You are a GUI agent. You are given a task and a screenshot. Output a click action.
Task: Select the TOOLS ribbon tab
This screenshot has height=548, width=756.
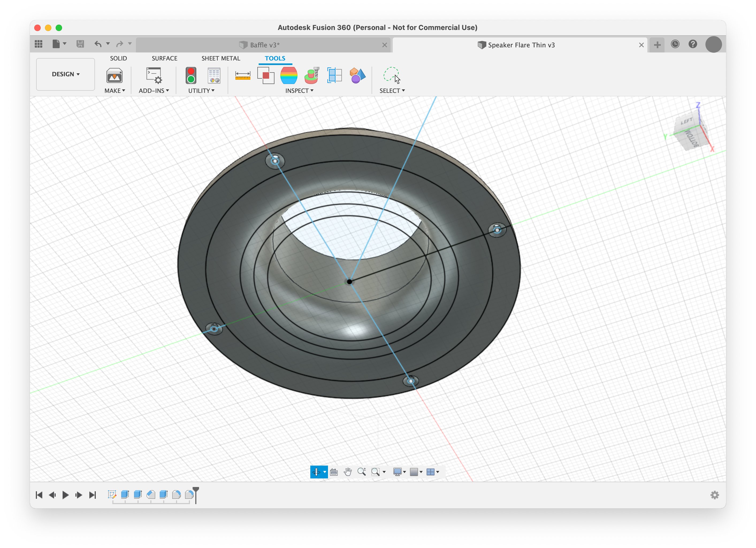click(x=275, y=58)
